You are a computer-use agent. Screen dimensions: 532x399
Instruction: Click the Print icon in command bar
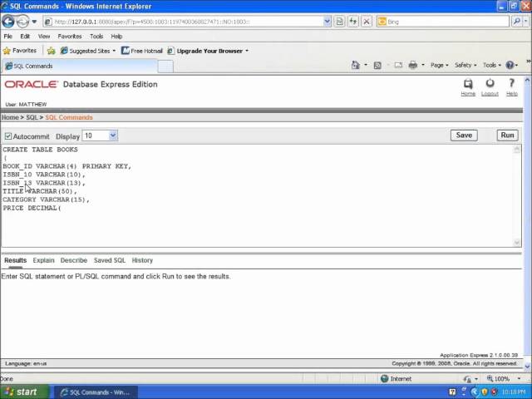tap(413, 65)
